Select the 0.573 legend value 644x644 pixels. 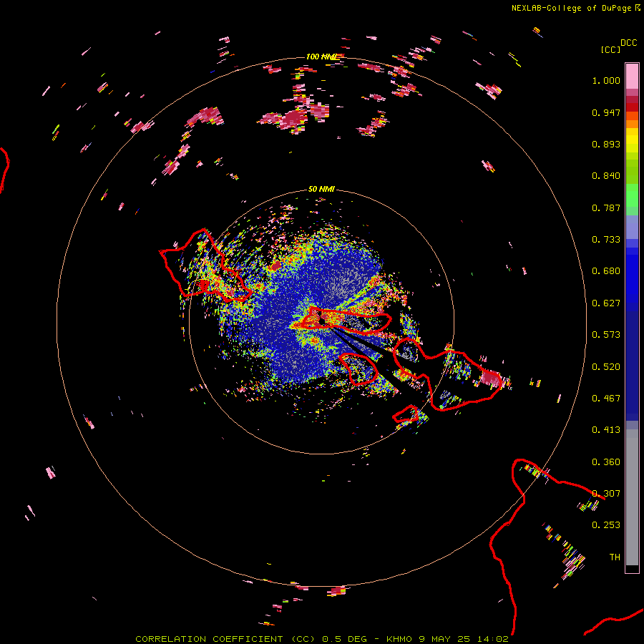click(x=606, y=335)
